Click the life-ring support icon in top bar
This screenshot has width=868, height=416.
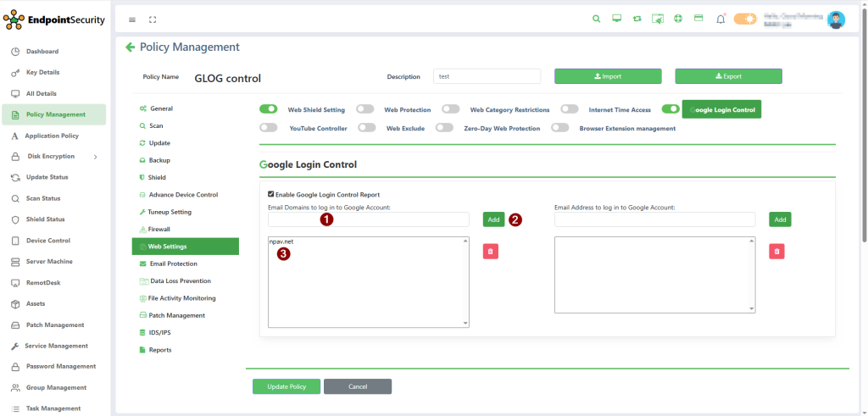(678, 19)
